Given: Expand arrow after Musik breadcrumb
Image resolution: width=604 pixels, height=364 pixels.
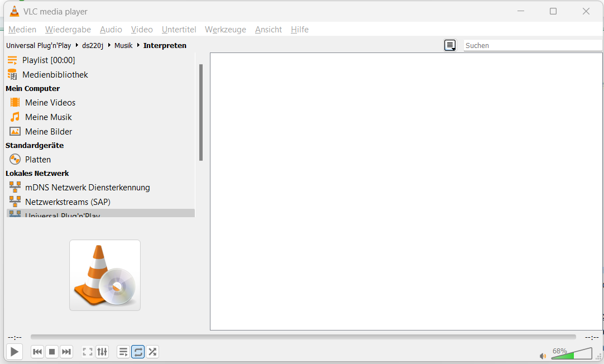Looking at the screenshot, I should [138, 45].
